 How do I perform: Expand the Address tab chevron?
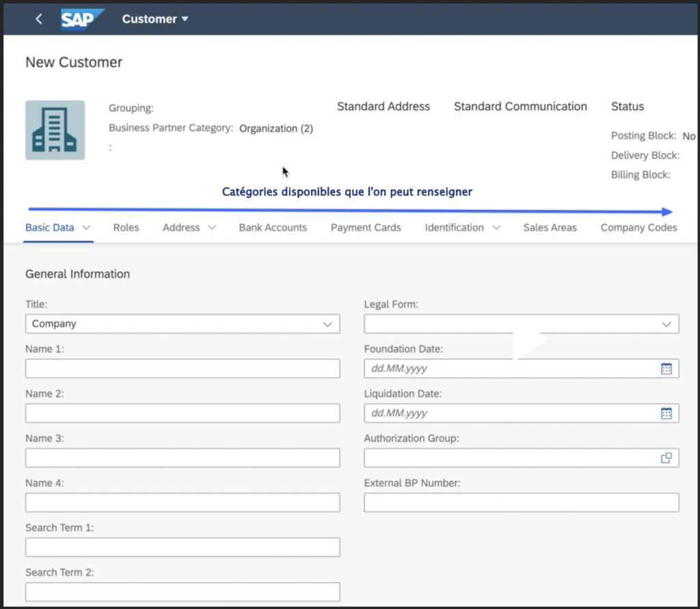pyautogui.click(x=212, y=228)
